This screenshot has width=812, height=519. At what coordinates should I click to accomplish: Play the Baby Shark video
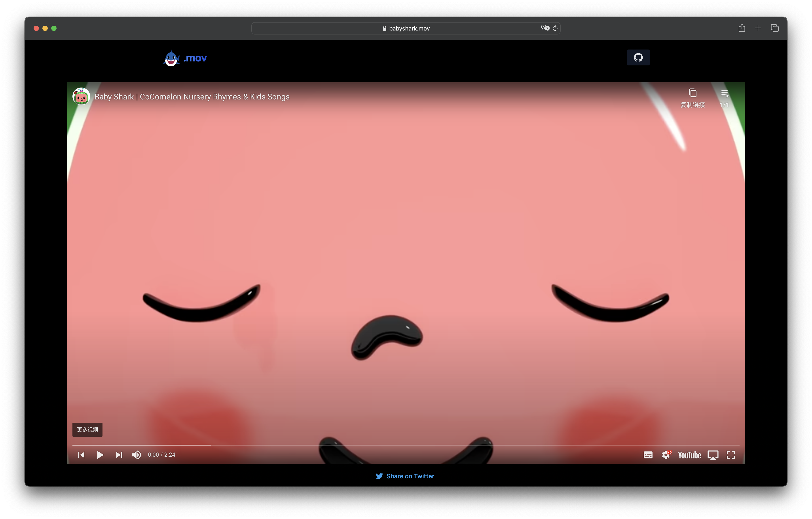click(100, 455)
